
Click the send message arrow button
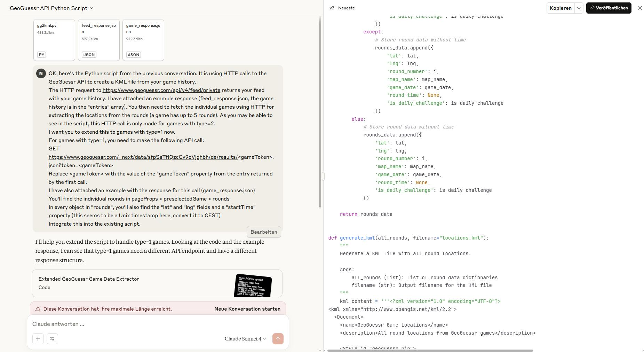(x=278, y=339)
